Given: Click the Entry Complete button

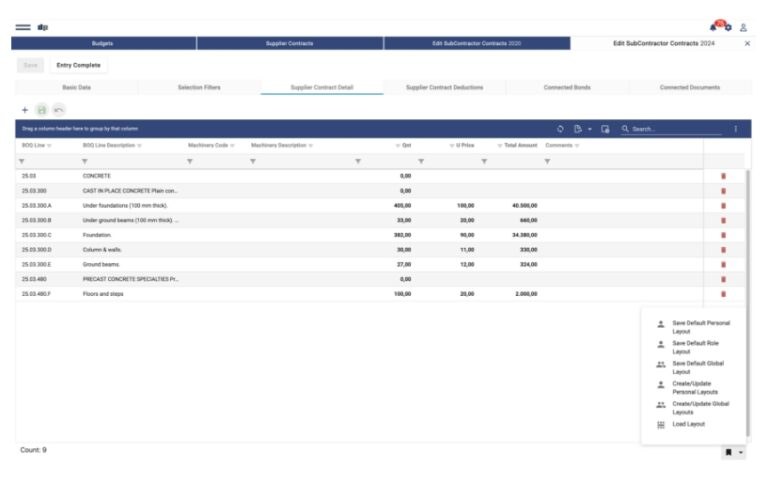Looking at the screenshot, I should coord(78,65).
